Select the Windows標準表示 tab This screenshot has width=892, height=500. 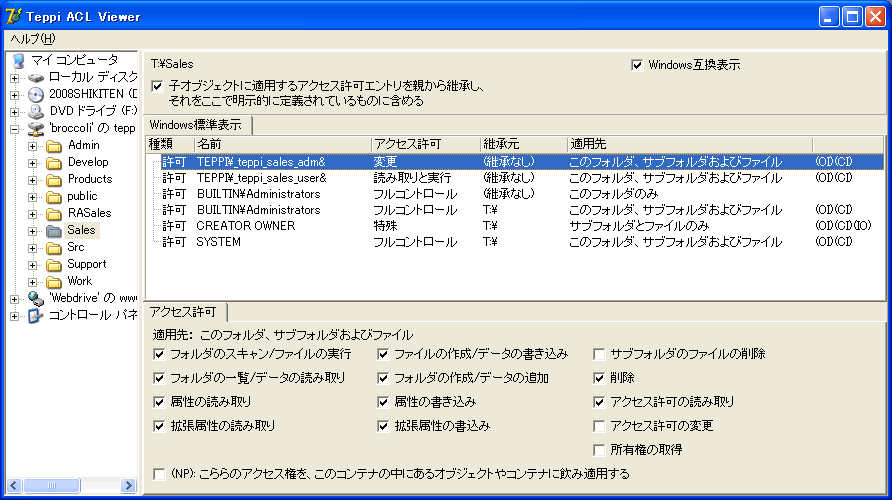196,125
